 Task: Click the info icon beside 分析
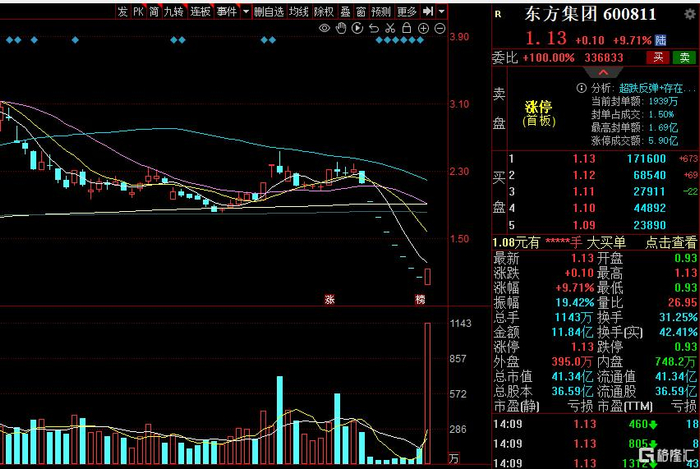581,87
